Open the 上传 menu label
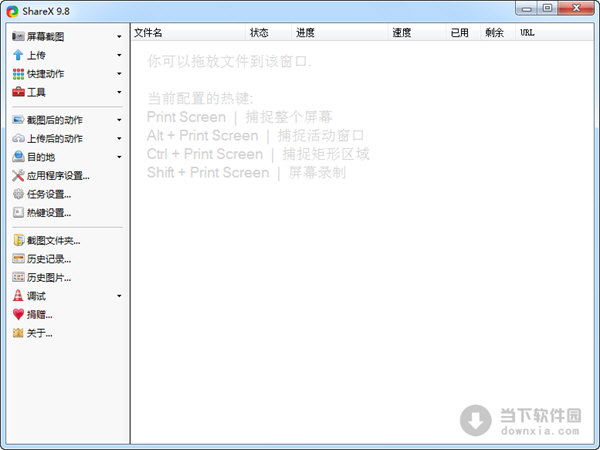This screenshot has height=450, width=600. pyautogui.click(x=36, y=55)
